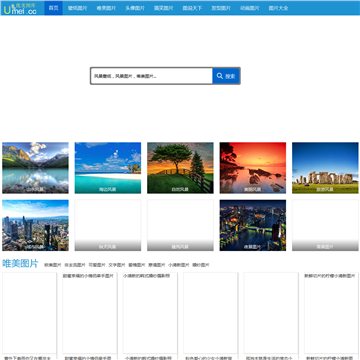Click the magnifier search icon
360x360 pixels.
(220, 76)
